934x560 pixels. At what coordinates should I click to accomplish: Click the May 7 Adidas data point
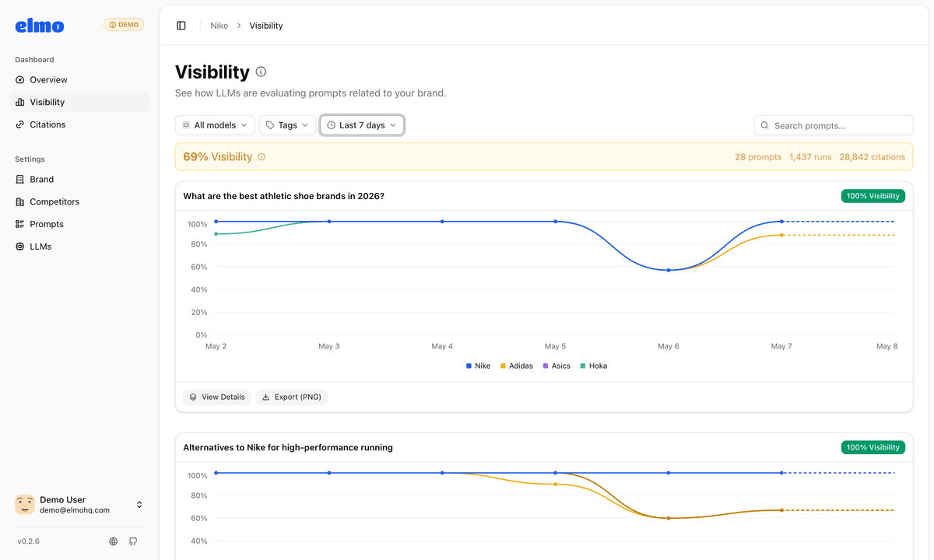[x=781, y=235]
